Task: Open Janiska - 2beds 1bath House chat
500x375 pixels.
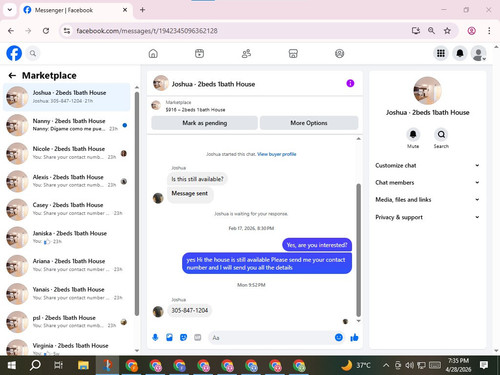Action: 67,237
